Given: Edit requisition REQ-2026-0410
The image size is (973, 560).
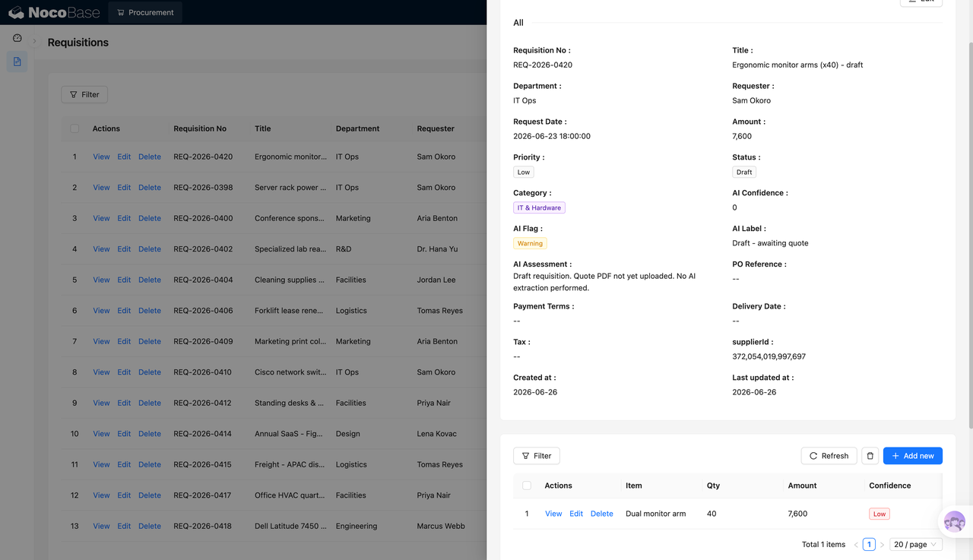Looking at the screenshot, I should click(x=124, y=372).
